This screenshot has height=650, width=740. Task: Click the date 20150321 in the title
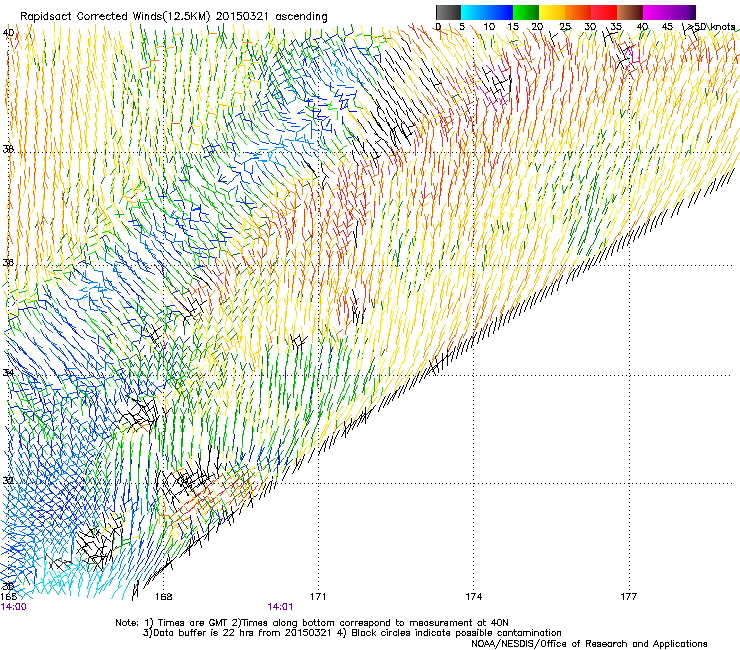coord(242,17)
